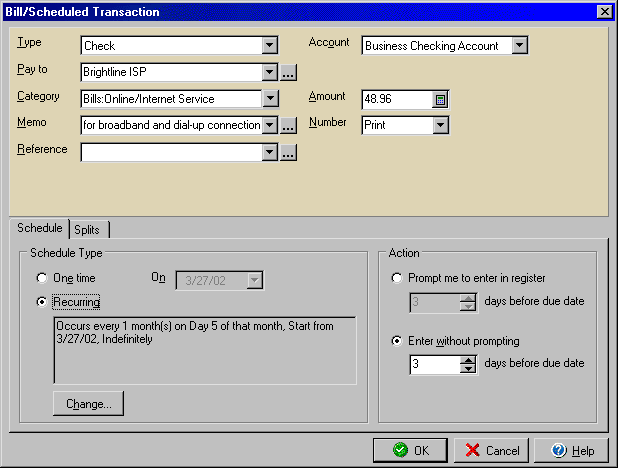Confirm with the OK button
Viewport: 618px width, 468px height.
(410, 450)
